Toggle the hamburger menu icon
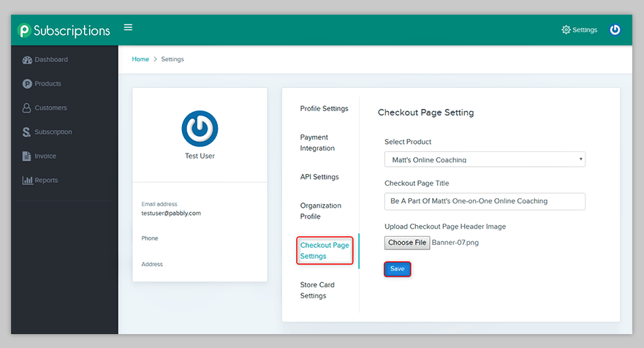Viewport: 644px width, 348px height. (128, 28)
